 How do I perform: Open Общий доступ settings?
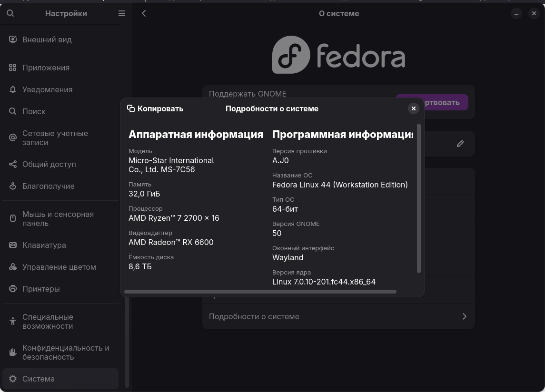tap(60, 165)
